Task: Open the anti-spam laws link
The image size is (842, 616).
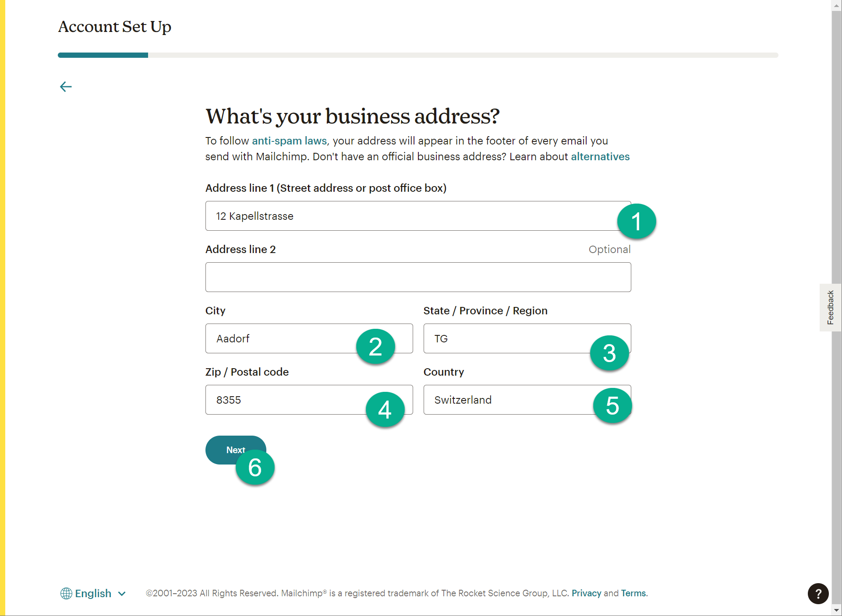Action: (x=289, y=141)
